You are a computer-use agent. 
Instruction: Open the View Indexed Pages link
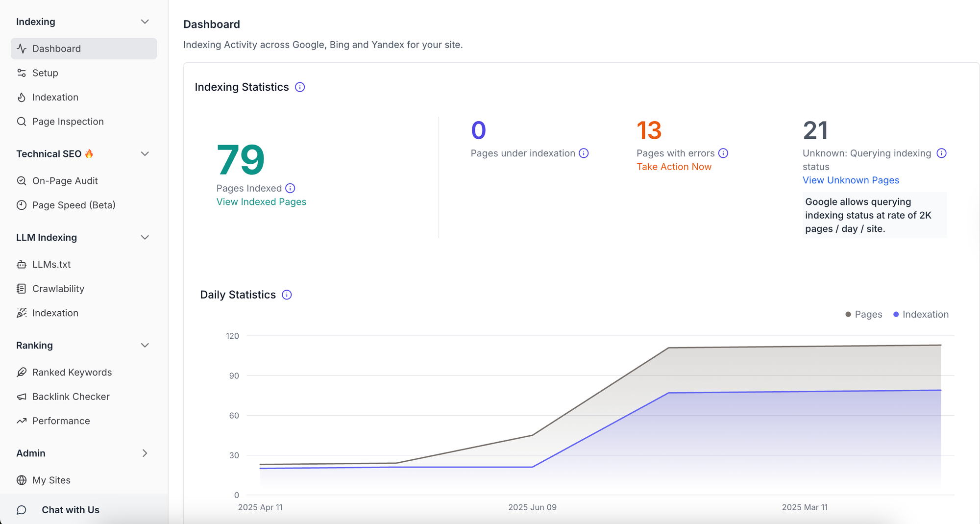point(261,202)
